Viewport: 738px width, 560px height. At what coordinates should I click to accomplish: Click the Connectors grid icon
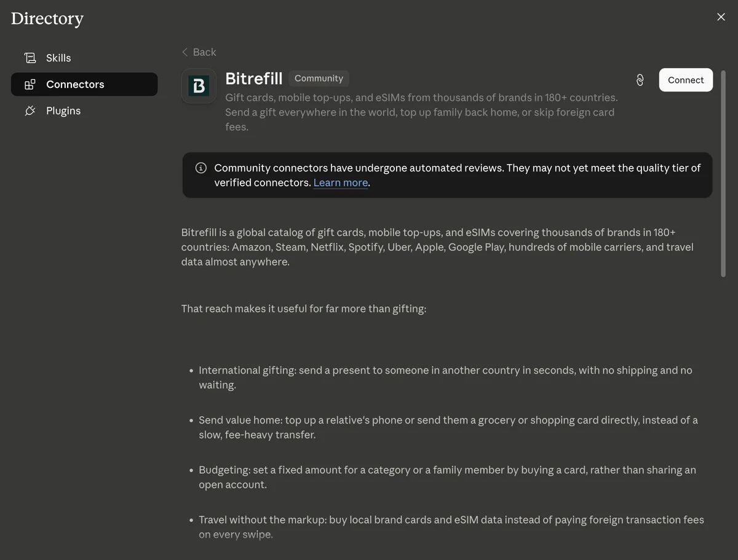[x=30, y=84]
